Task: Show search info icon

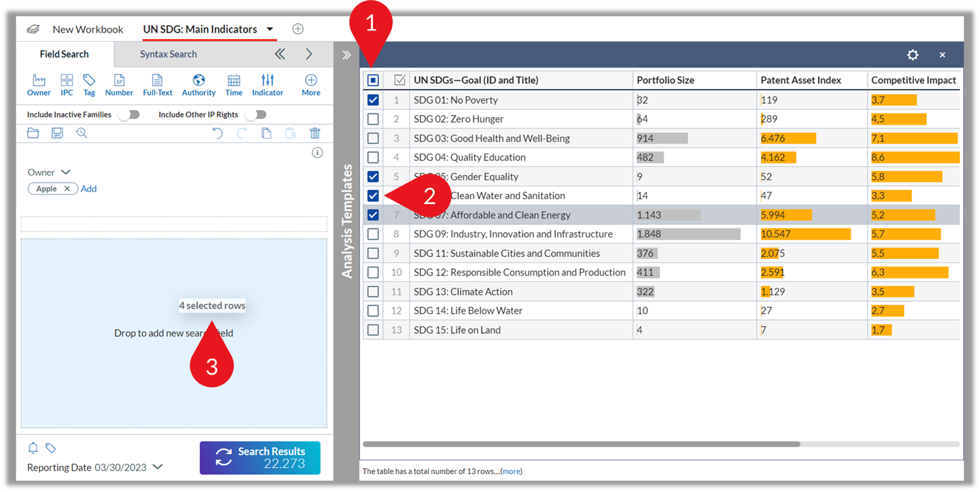Action: [318, 153]
